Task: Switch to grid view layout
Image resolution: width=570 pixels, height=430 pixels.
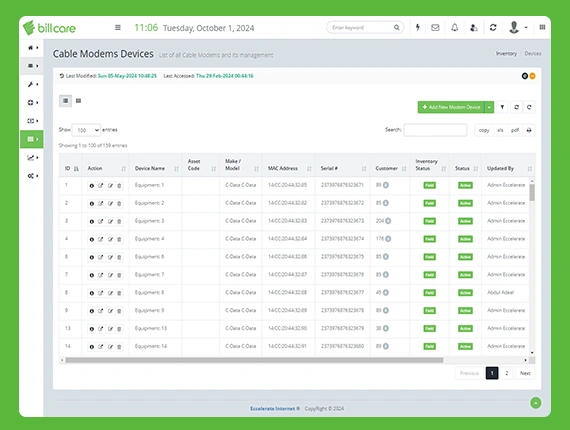Action: coord(79,101)
